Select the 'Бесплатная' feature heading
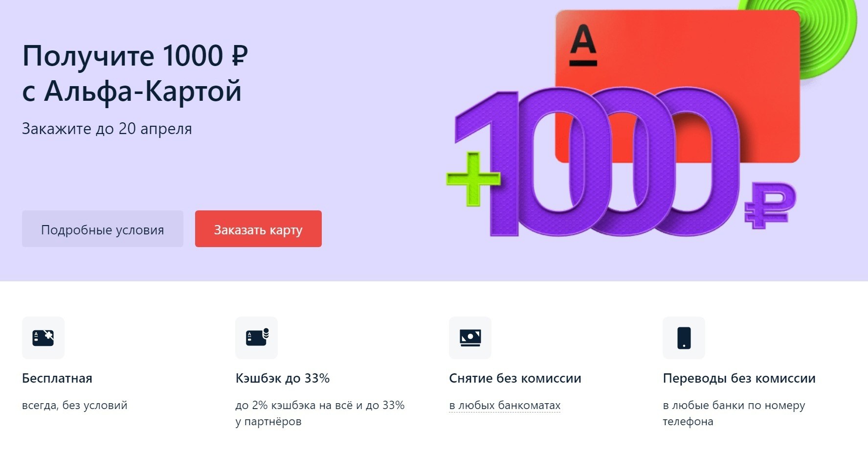Screen dimensions: 868x457 coord(57,378)
